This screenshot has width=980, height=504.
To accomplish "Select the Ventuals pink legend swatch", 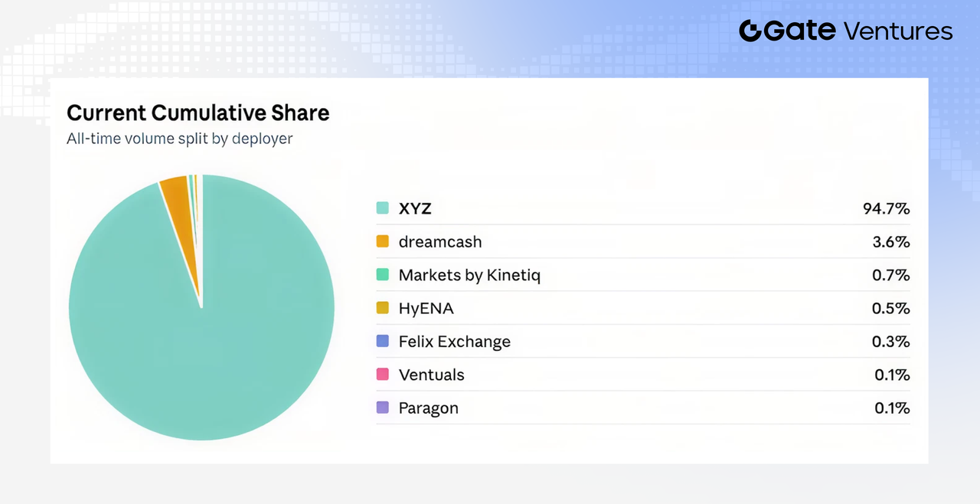I will click(x=383, y=375).
